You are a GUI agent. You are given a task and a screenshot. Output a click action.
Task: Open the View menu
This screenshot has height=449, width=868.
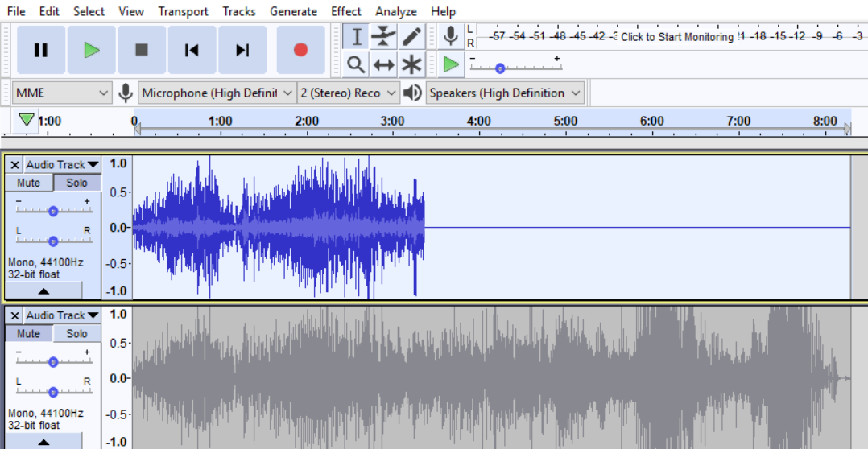coord(131,11)
